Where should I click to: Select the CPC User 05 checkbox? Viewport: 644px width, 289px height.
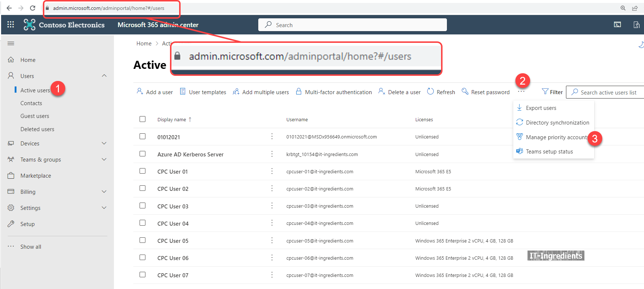tap(143, 240)
